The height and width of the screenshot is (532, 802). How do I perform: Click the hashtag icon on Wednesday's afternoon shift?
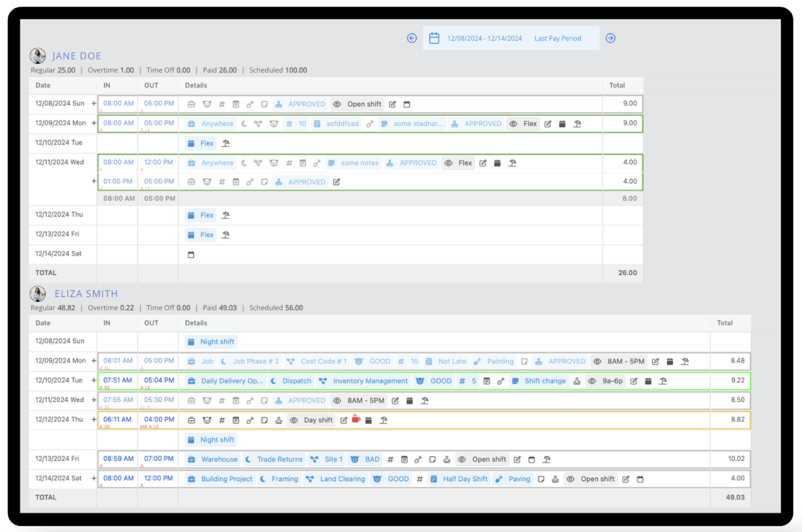(x=222, y=182)
